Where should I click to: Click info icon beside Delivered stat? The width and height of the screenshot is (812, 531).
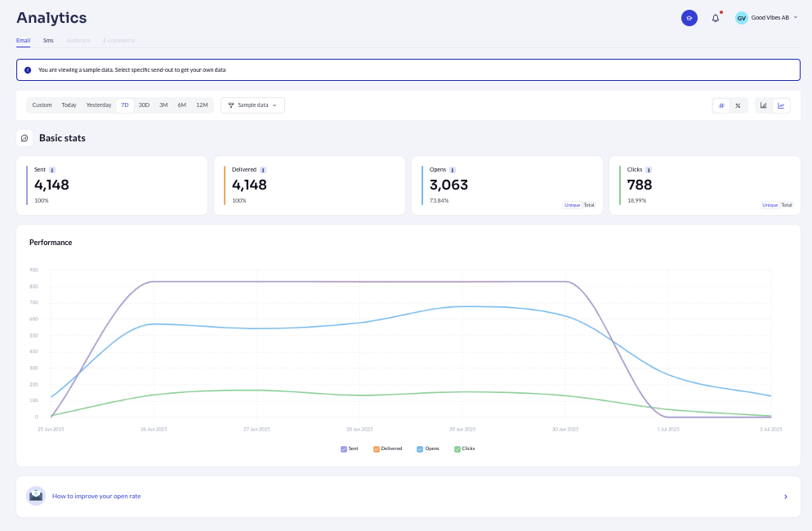click(x=263, y=170)
